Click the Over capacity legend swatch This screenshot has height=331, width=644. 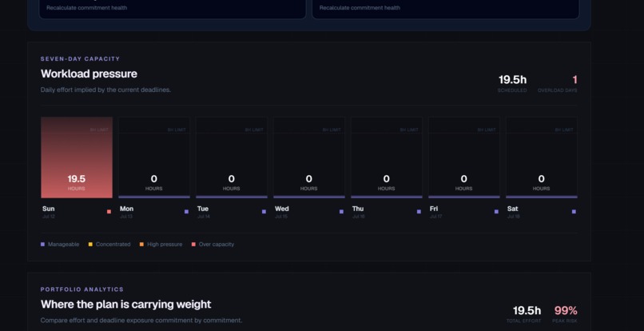[x=193, y=244]
